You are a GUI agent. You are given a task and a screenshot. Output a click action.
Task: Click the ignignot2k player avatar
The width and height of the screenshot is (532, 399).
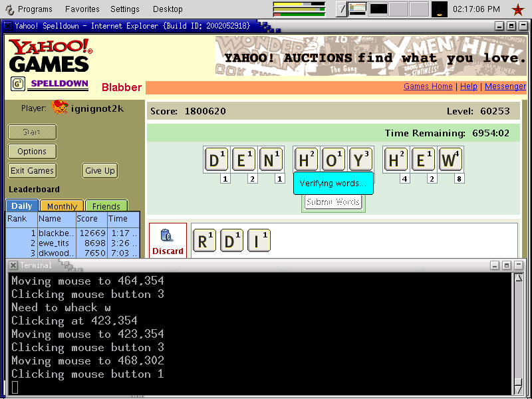coord(60,107)
